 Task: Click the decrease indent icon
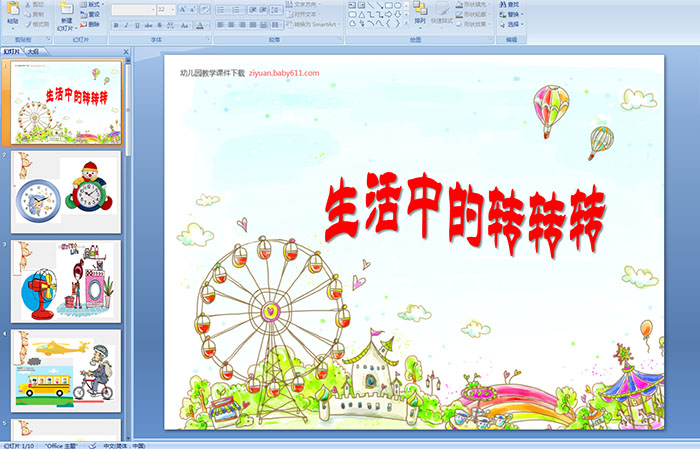click(x=253, y=9)
